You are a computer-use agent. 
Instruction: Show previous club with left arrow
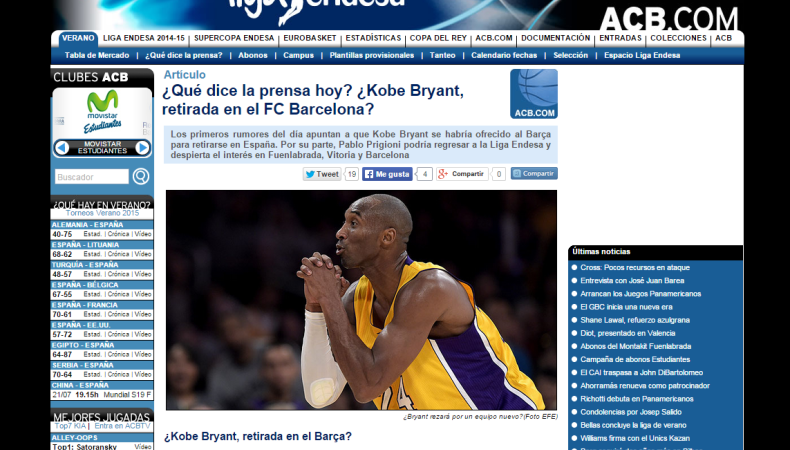tap(62, 148)
